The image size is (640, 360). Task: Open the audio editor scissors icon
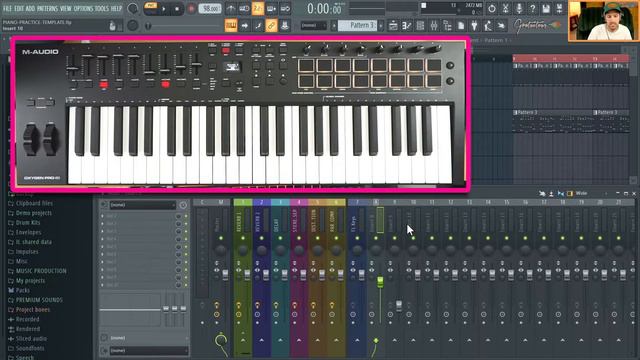point(505,8)
